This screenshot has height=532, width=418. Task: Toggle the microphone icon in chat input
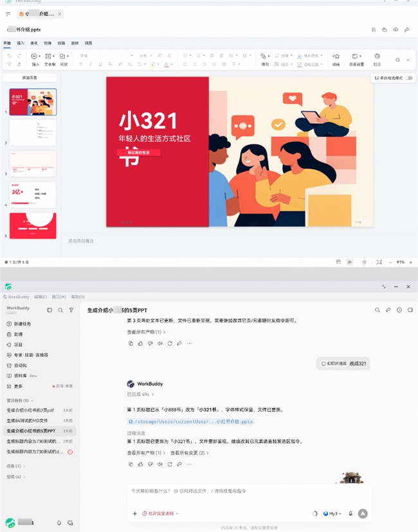coord(350,513)
